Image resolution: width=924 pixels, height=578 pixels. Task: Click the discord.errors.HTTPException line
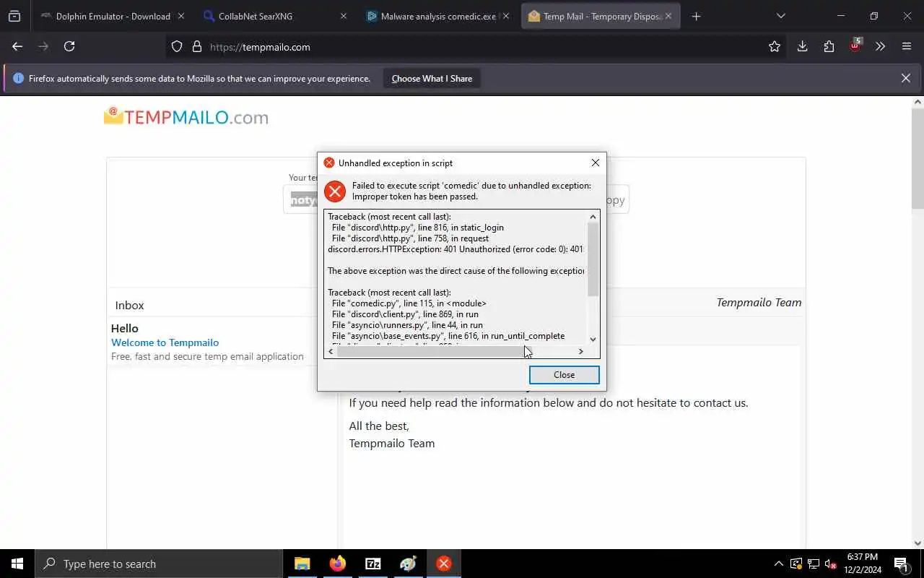[456, 249]
